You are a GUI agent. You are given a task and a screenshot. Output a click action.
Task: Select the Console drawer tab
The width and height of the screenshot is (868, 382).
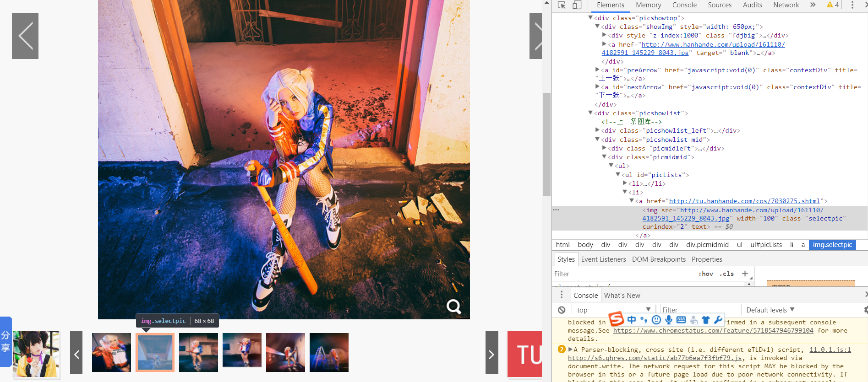pos(585,296)
